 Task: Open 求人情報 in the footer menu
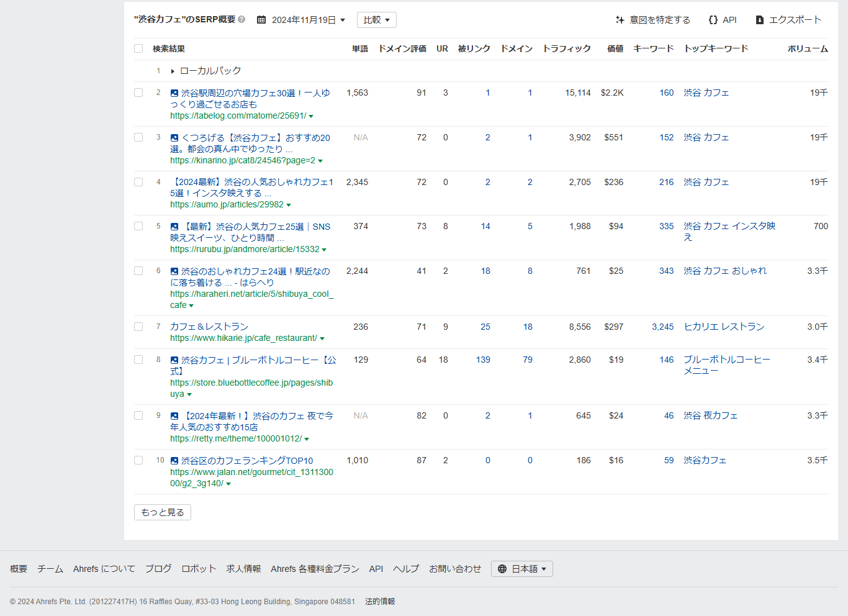click(243, 569)
